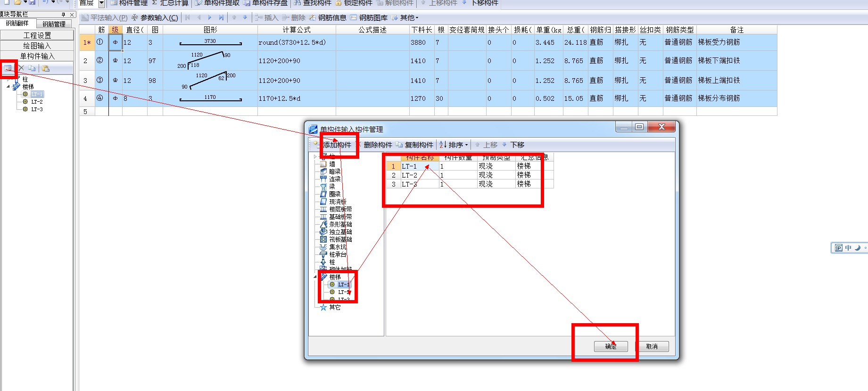Select 现浇板 in dialog component tree
The height and width of the screenshot is (391, 868).
(x=338, y=202)
